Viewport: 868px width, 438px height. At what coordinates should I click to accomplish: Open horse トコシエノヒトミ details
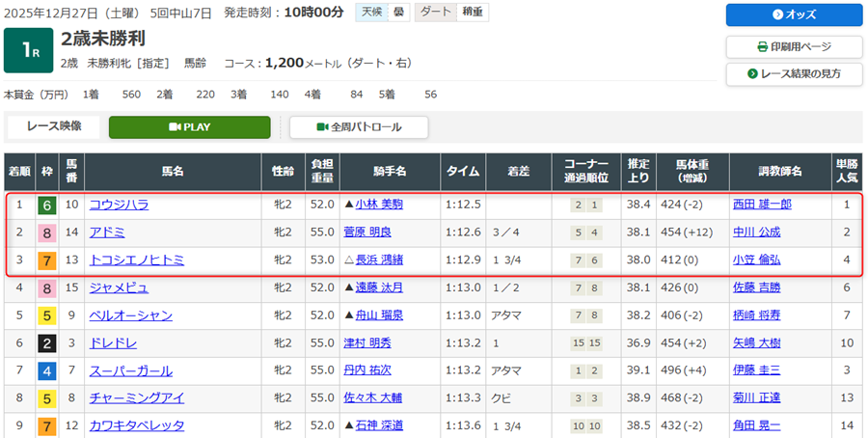click(x=137, y=260)
